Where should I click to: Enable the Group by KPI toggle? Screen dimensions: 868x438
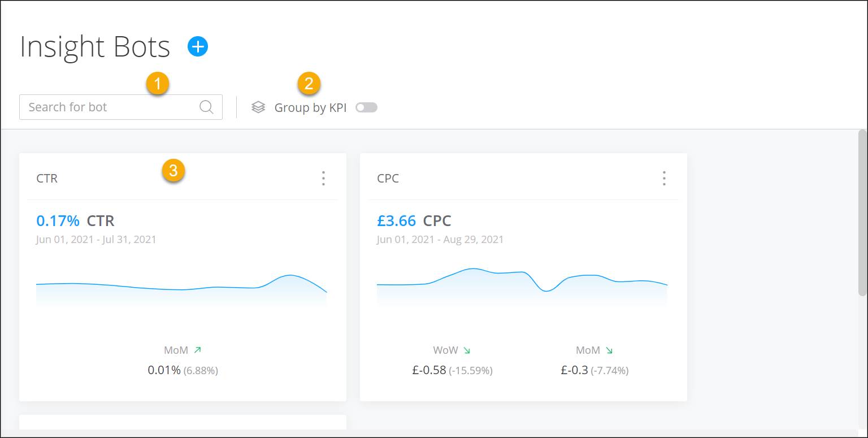366,107
